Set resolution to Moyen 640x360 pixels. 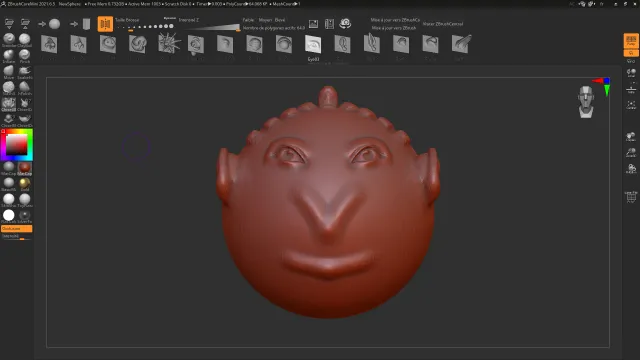coord(265,20)
